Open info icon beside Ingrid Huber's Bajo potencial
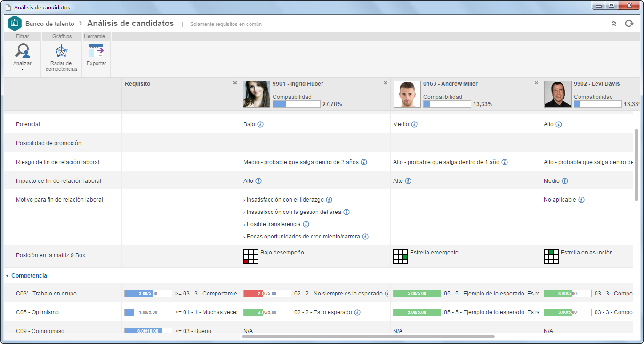This screenshot has height=344, width=644. click(260, 124)
